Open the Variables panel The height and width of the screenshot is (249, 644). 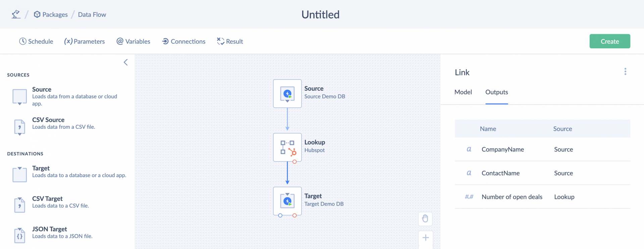(x=133, y=41)
